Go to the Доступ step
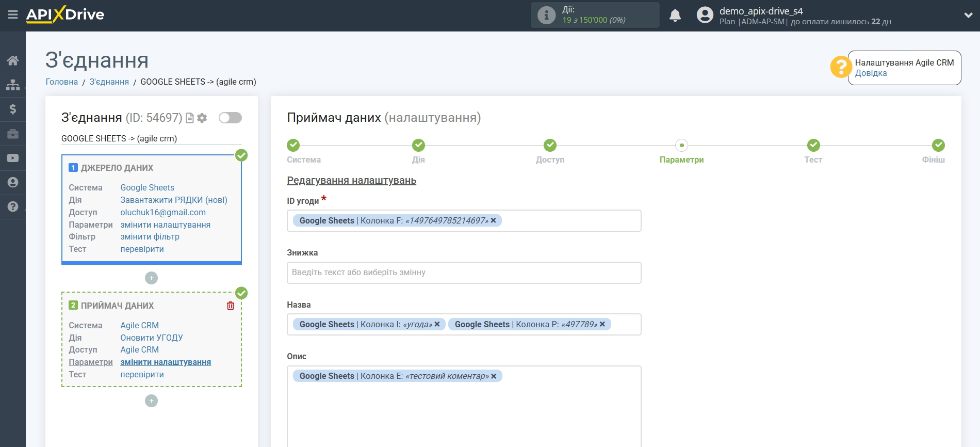The width and height of the screenshot is (980, 447). click(550, 145)
